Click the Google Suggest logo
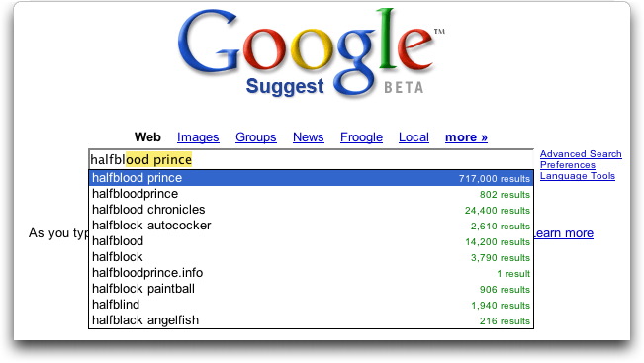 click(311, 51)
